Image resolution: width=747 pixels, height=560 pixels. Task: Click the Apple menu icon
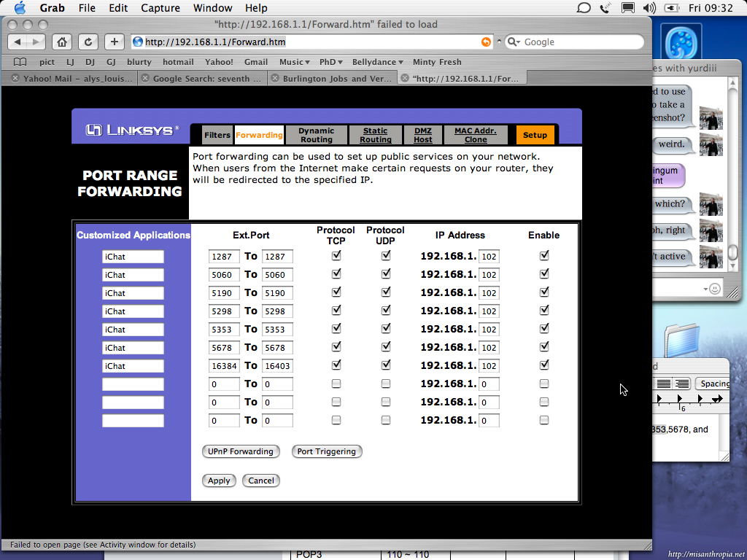[20, 8]
